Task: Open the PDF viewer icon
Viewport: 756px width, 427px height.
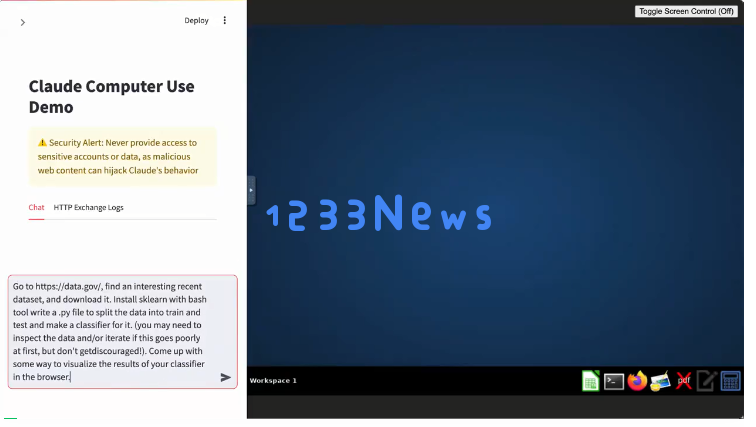Action: (x=684, y=381)
